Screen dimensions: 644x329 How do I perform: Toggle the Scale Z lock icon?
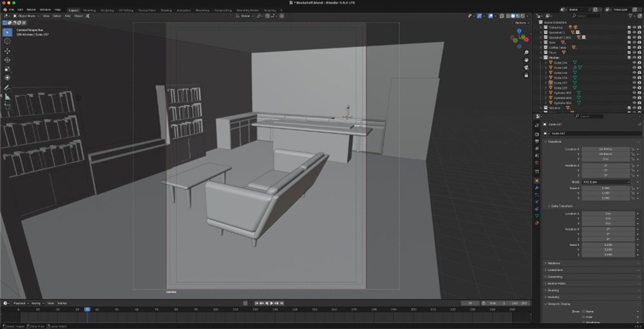(633, 198)
